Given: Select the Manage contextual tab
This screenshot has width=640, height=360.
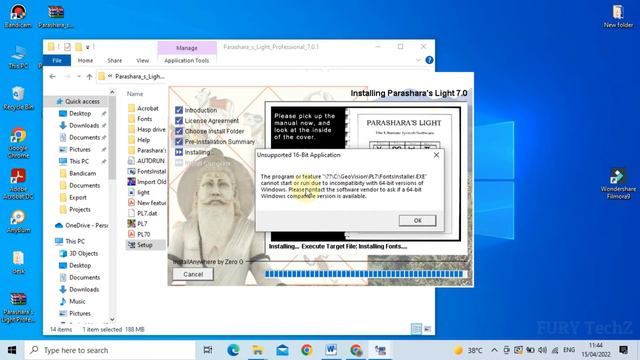Looking at the screenshot, I should click(187, 48).
